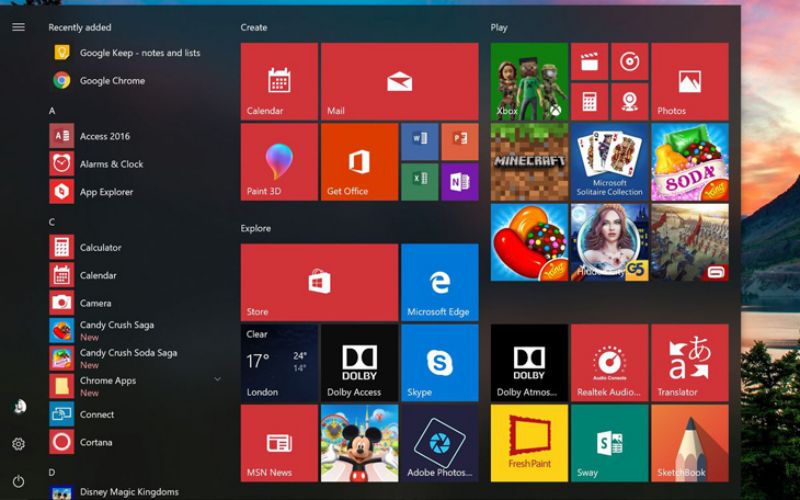800x500 pixels.
Task: Open the small Calculator tile in Play
Action: 589,102
